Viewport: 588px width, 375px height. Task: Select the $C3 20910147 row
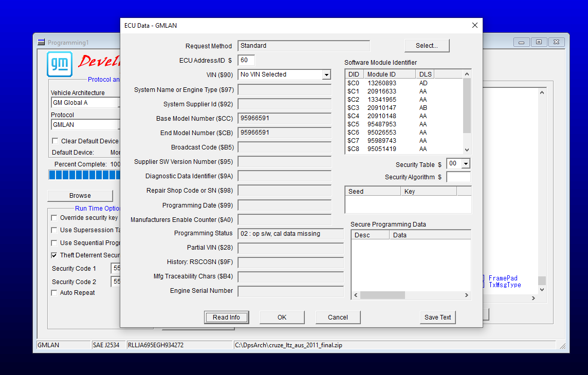404,108
